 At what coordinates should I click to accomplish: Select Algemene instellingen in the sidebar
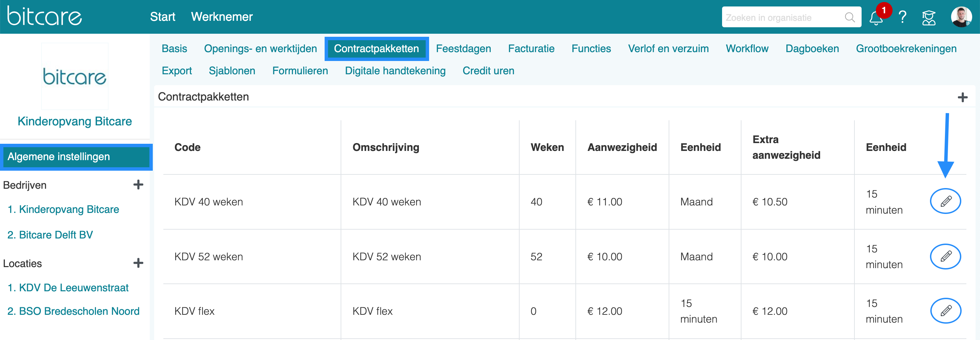coord(76,157)
